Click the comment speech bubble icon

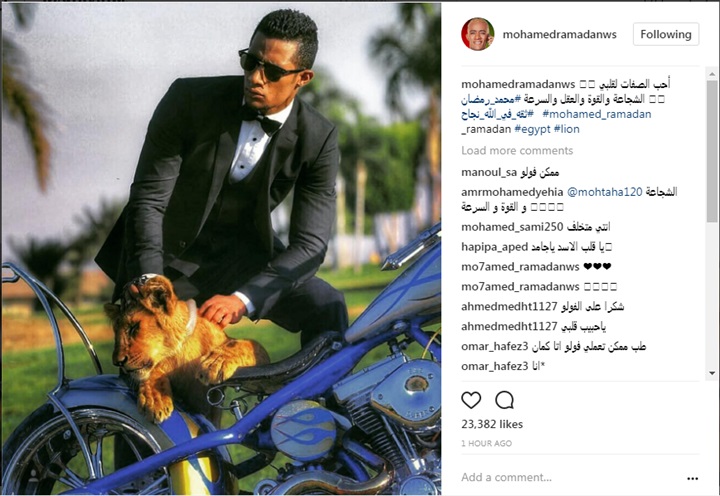(x=504, y=400)
